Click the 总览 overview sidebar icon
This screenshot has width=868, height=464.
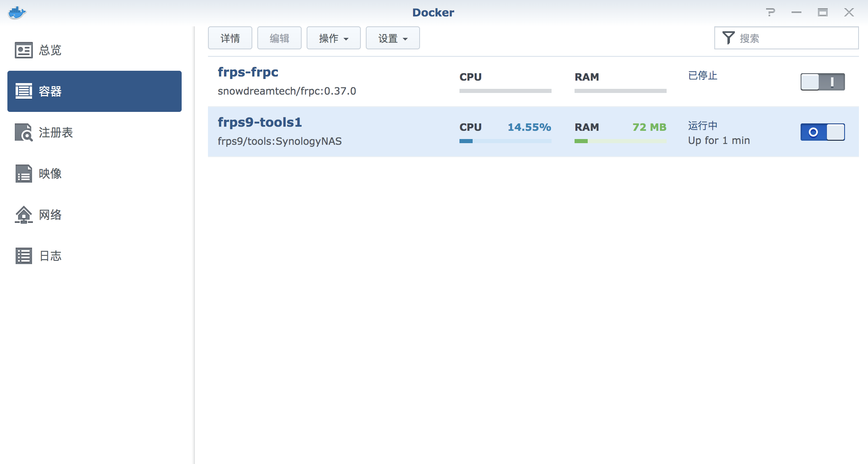(23, 50)
